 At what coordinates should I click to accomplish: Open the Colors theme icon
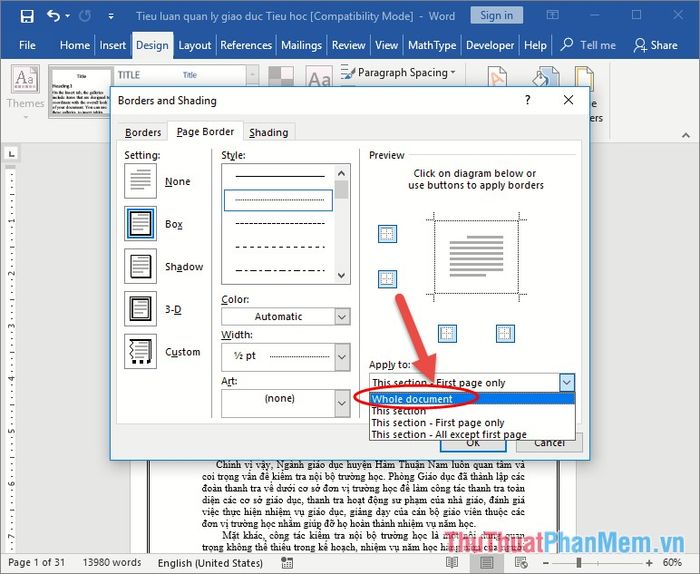[281, 76]
